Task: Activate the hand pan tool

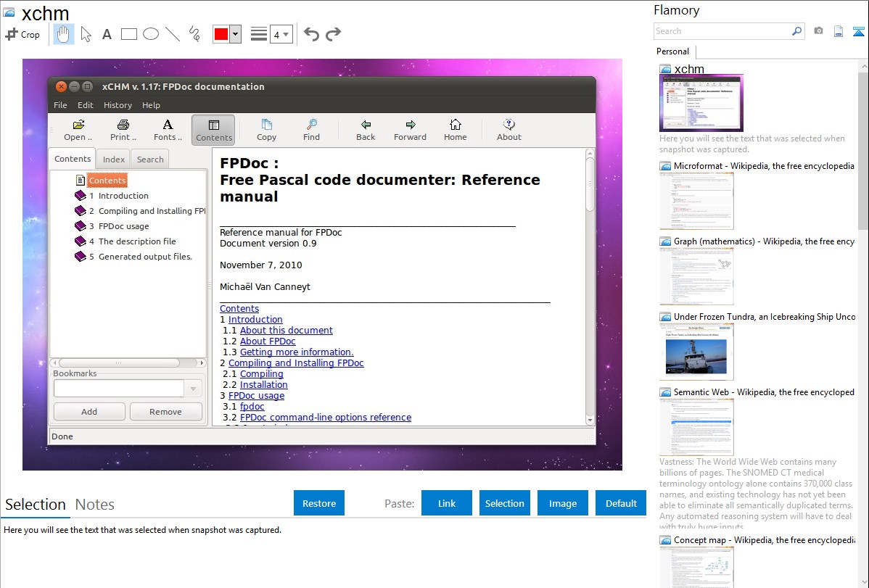Action: tap(63, 34)
